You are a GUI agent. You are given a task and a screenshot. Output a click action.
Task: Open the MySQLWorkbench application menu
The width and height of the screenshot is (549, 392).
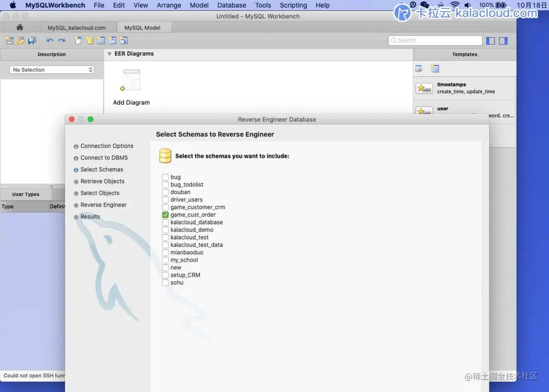(x=55, y=5)
